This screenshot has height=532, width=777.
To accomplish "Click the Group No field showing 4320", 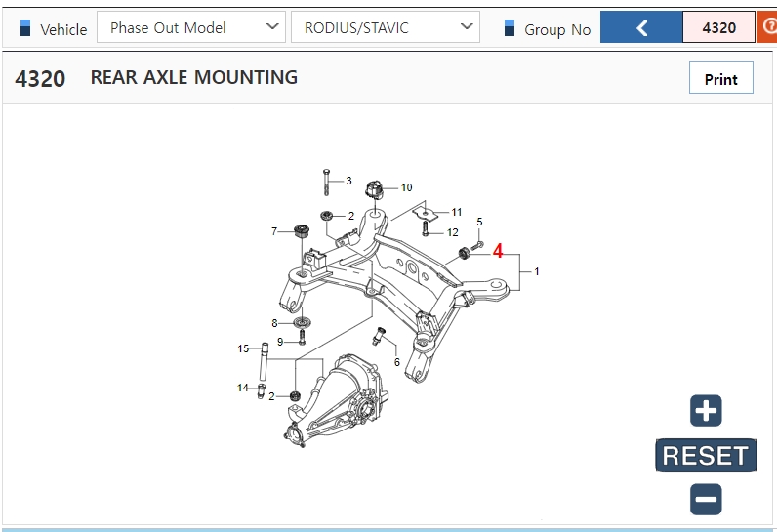I will [718, 27].
